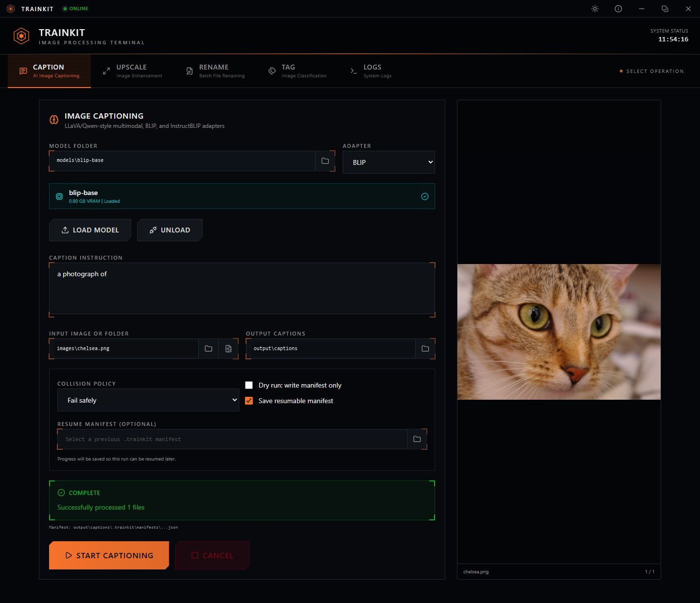Open the info icon in title bar
Viewport: 700px width, 603px height.
[x=618, y=9]
